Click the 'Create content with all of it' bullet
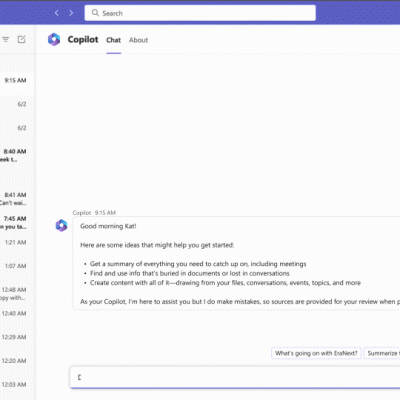The height and width of the screenshot is (400, 400). (x=225, y=283)
